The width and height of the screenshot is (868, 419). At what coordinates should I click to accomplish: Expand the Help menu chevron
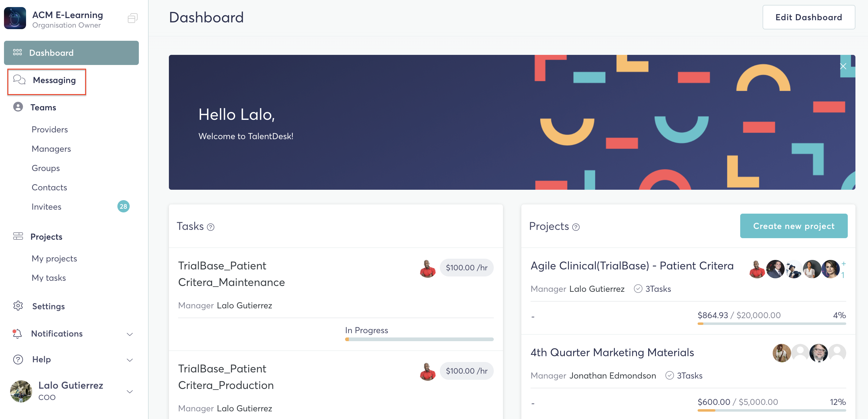tap(130, 360)
